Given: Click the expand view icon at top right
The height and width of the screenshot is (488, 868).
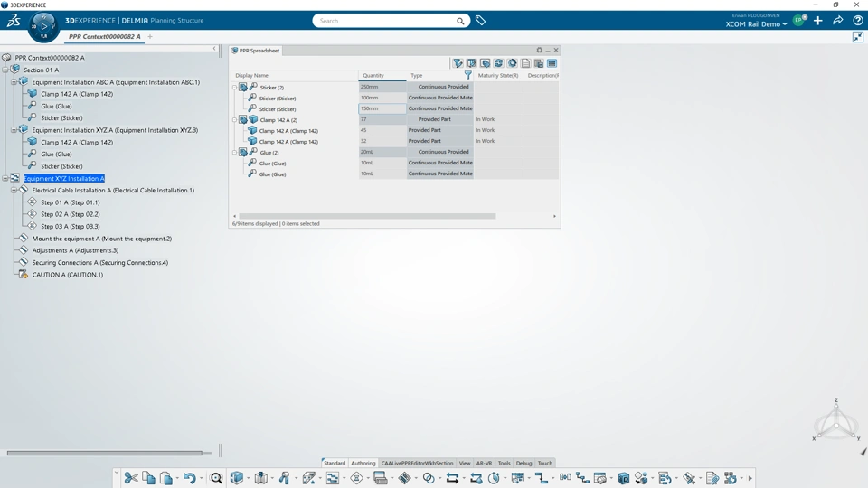Looking at the screenshot, I should click(x=857, y=37).
